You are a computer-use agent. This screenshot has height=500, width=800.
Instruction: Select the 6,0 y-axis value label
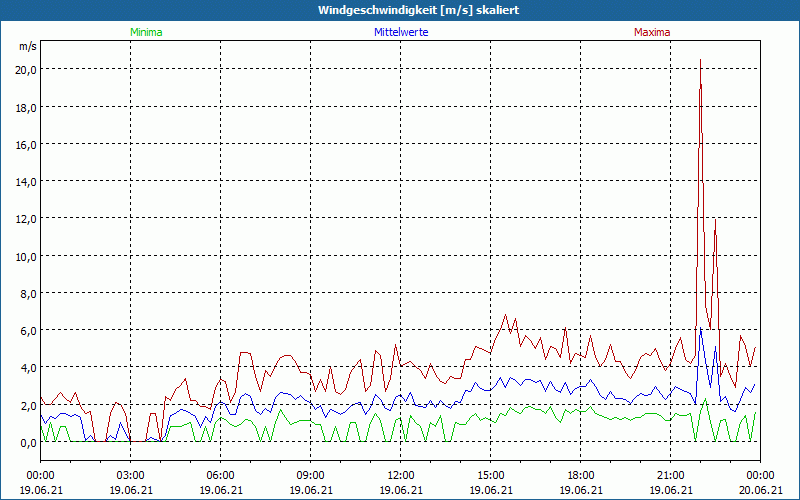(28, 330)
